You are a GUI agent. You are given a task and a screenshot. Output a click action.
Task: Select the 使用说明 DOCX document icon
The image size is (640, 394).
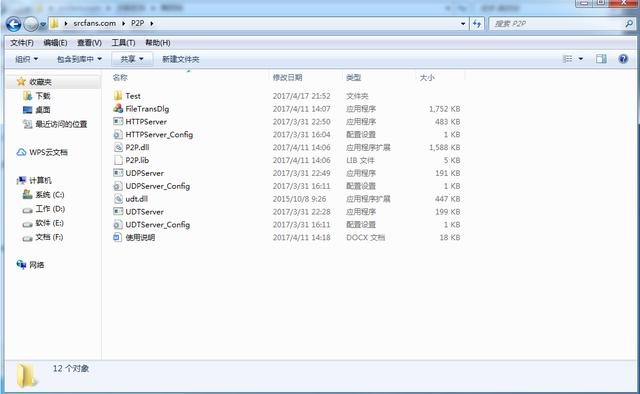[118, 237]
